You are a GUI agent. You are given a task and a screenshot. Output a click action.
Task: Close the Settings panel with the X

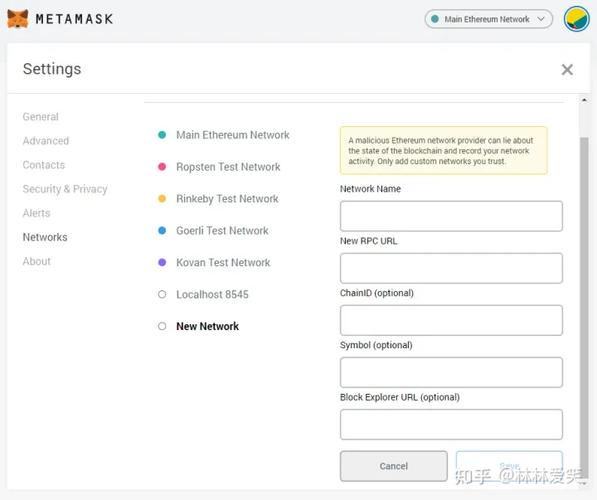(567, 69)
